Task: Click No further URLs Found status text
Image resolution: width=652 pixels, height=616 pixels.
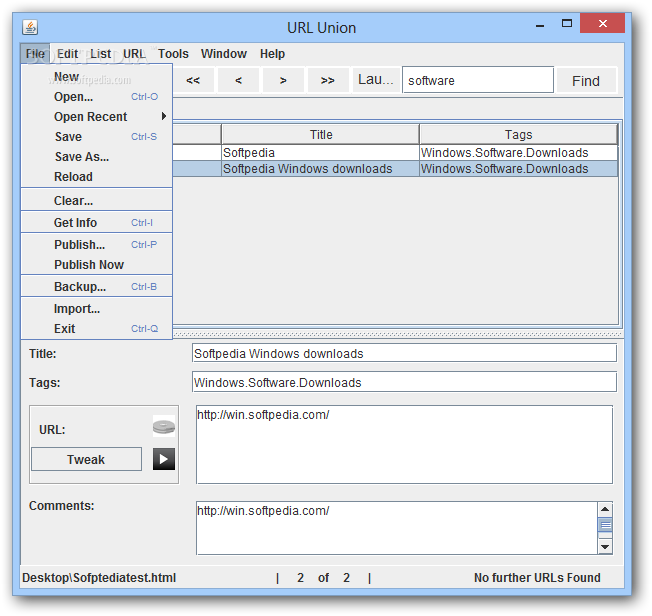Action: click(537, 578)
